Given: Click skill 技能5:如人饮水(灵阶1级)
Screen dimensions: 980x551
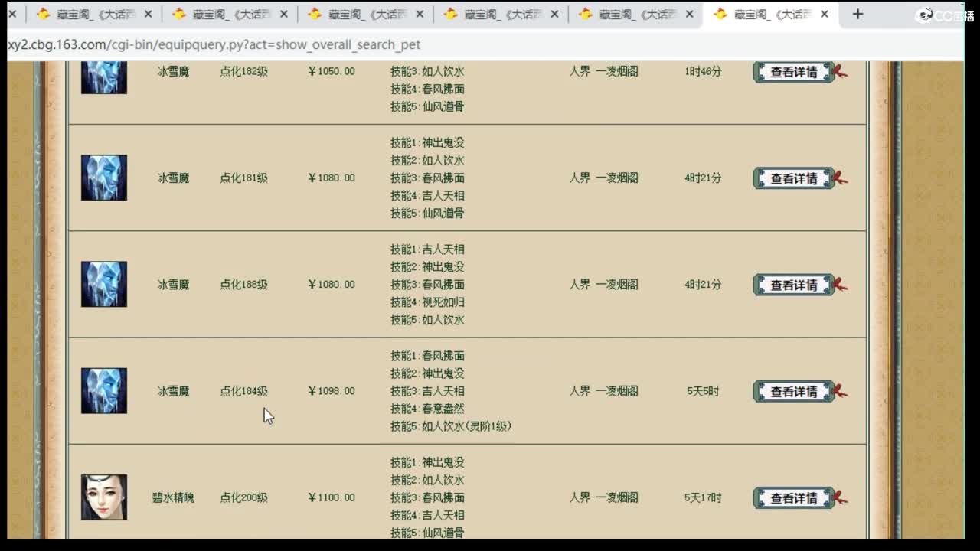Looking at the screenshot, I should coord(451,425).
